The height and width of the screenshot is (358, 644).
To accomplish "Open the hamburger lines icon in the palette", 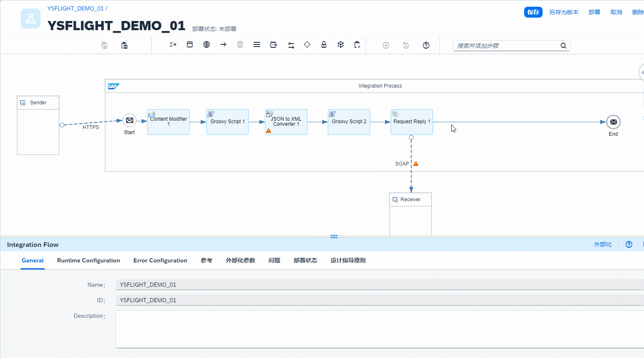I will point(257,44).
